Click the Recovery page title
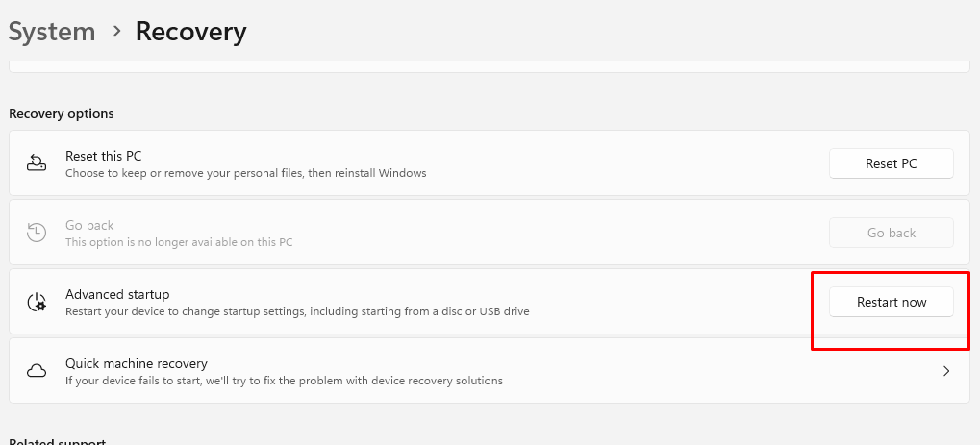Image resolution: width=980 pixels, height=445 pixels. click(x=190, y=32)
